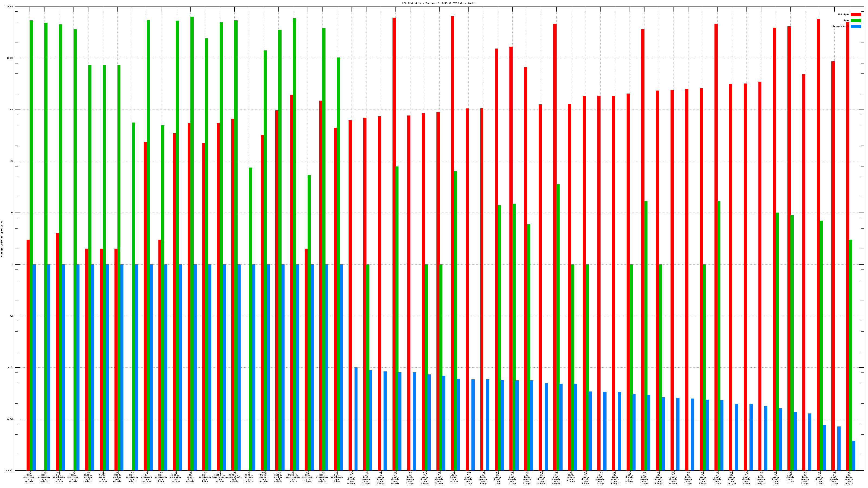Screen dimensions: 868x488
Task: Select the dnsbl-1.uceprotect.net origin axis label
Action: pyautogui.click(x=220, y=477)
